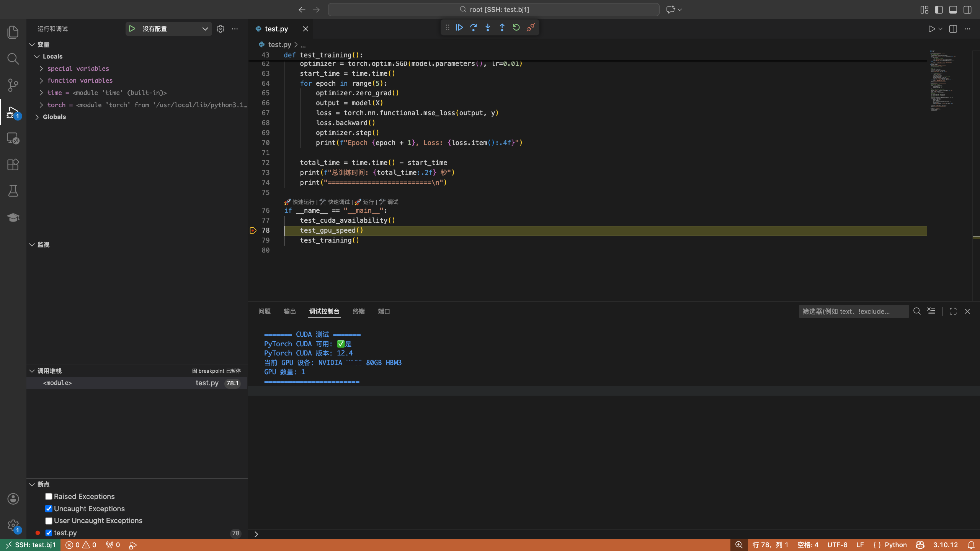Enable the Raised Exceptions checkbox
Screen dimensions: 980x551
[x=48, y=496]
